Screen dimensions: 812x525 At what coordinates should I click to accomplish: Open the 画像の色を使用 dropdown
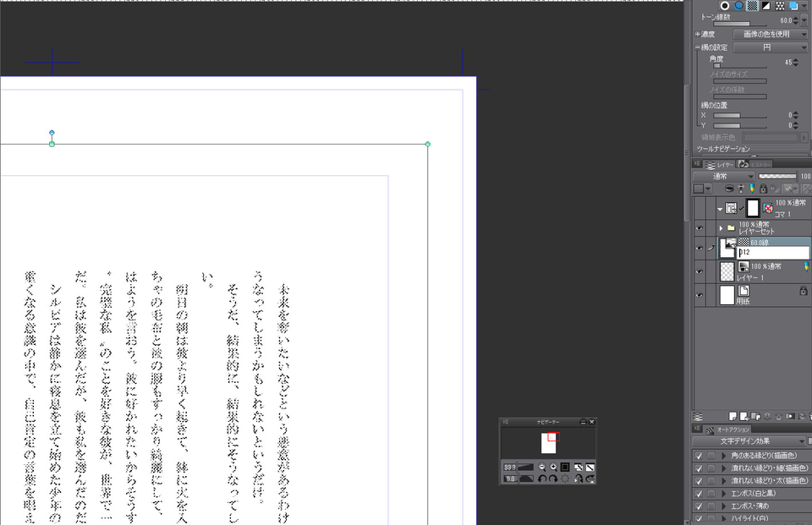[770, 34]
